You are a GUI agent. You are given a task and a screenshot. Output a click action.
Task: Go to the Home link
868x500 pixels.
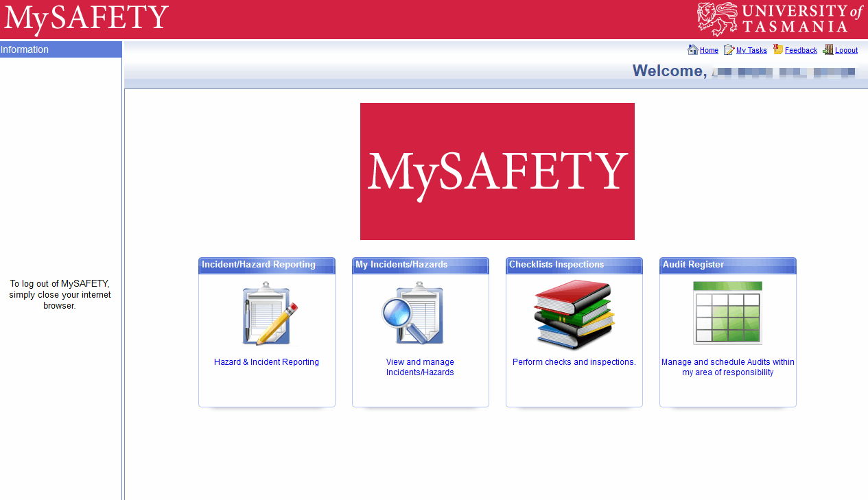click(709, 50)
